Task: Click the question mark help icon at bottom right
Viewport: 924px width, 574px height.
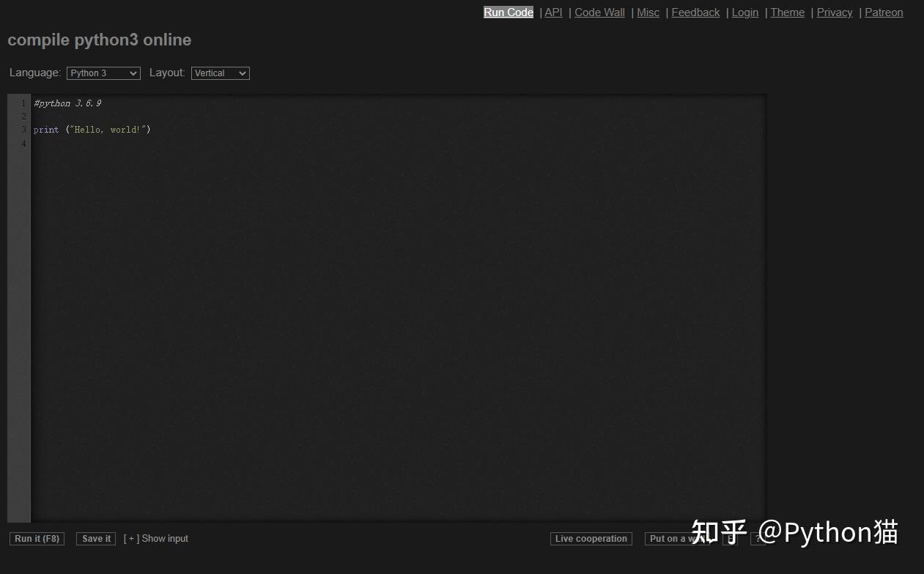Action: pyautogui.click(x=758, y=539)
